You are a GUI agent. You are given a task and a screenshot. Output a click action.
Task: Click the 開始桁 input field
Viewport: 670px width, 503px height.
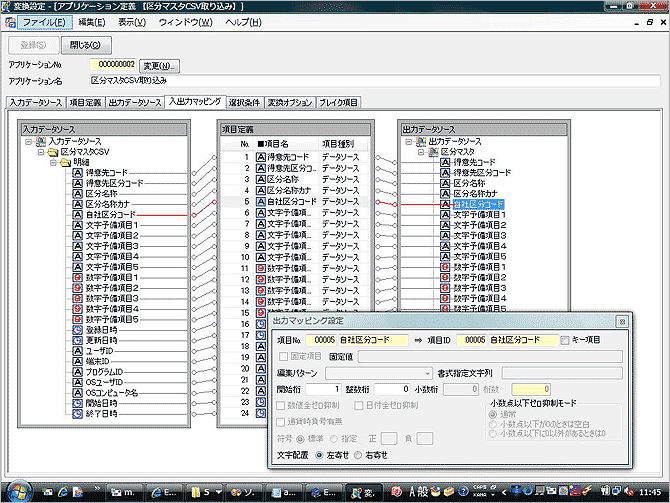point(323,389)
